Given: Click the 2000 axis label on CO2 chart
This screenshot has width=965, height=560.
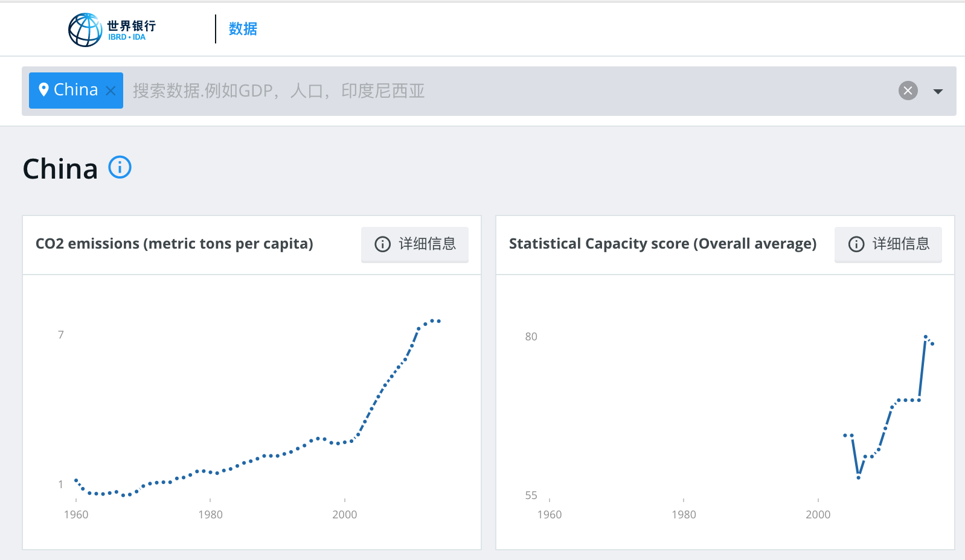Looking at the screenshot, I should [x=344, y=515].
